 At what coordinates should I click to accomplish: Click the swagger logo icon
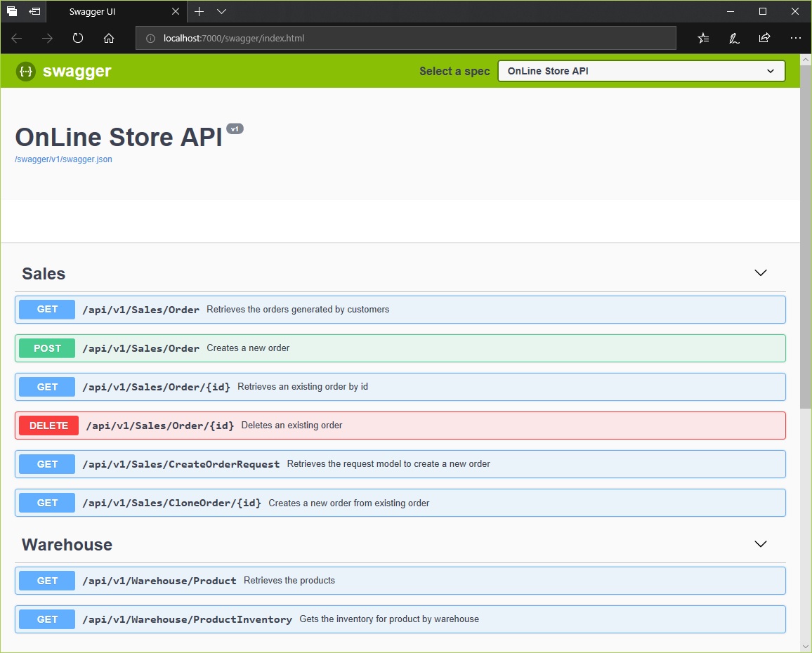click(x=25, y=71)
